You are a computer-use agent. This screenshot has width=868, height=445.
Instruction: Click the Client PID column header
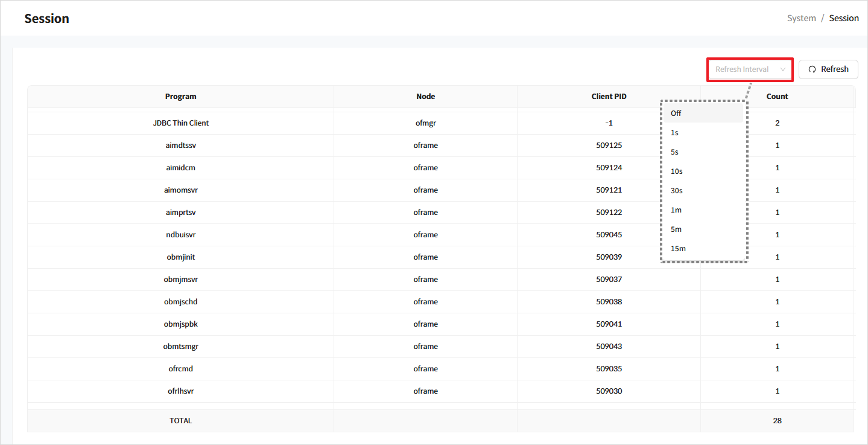609,97
